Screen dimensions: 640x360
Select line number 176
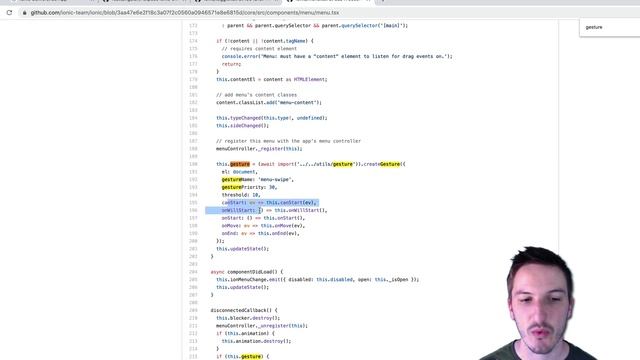[x=193, y=56]
